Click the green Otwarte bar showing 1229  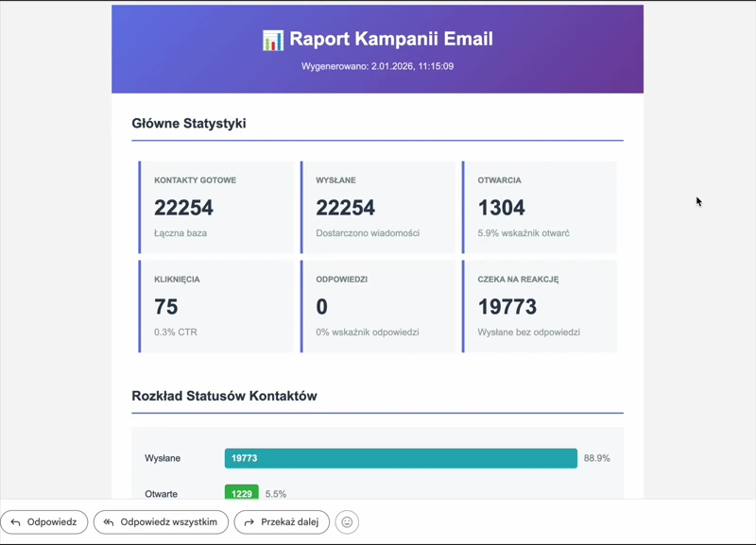point(241,494)
